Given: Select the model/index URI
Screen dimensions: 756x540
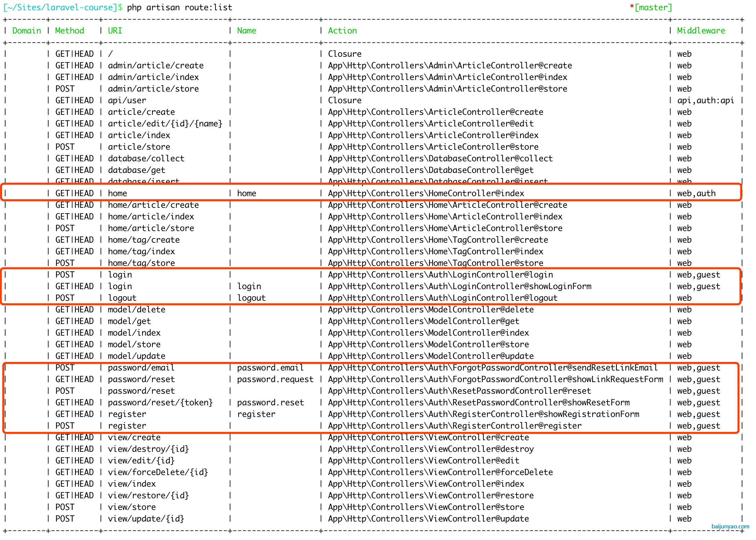Looking at the screenshot, I should (134, 333).
